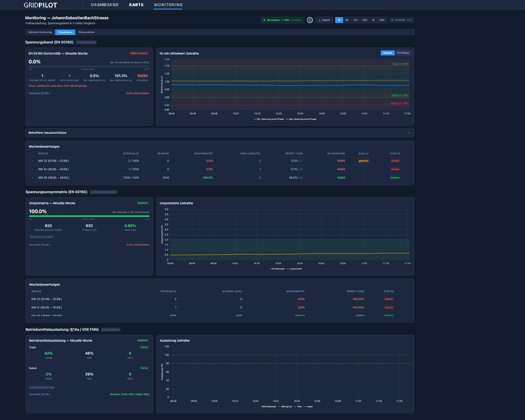Click the Unsymmetrie 100.0% progress bar

coord(89,216)
